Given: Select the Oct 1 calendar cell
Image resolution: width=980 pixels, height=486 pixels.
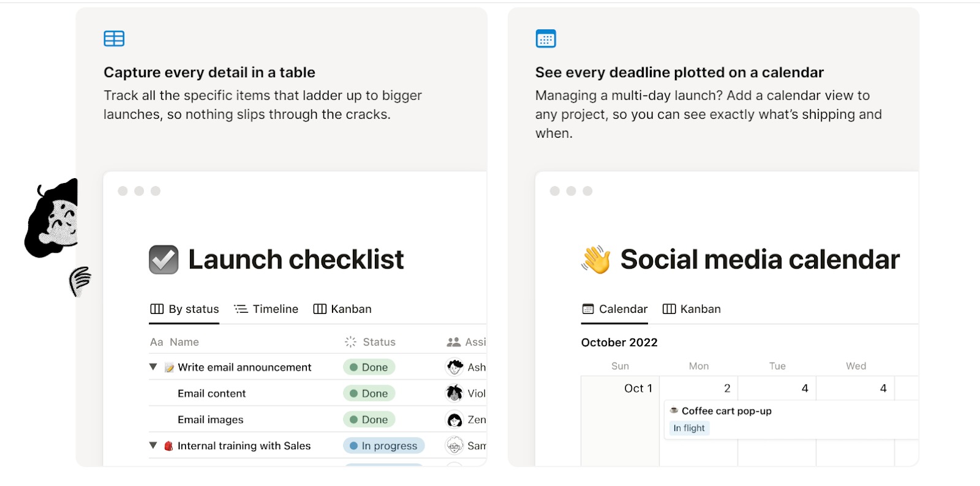Looking at the screenshot, I should coord(620,422).
